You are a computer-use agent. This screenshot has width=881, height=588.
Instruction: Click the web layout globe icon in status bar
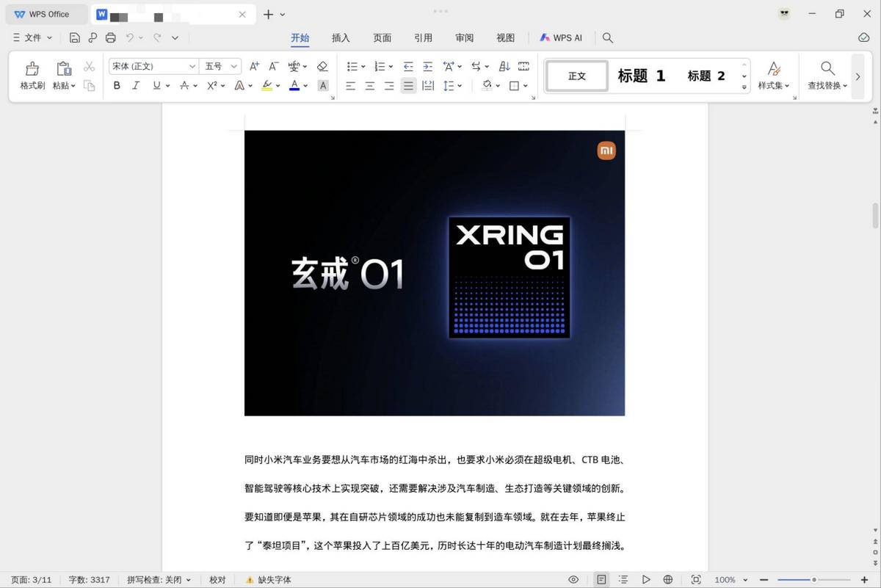coord(668,579)
